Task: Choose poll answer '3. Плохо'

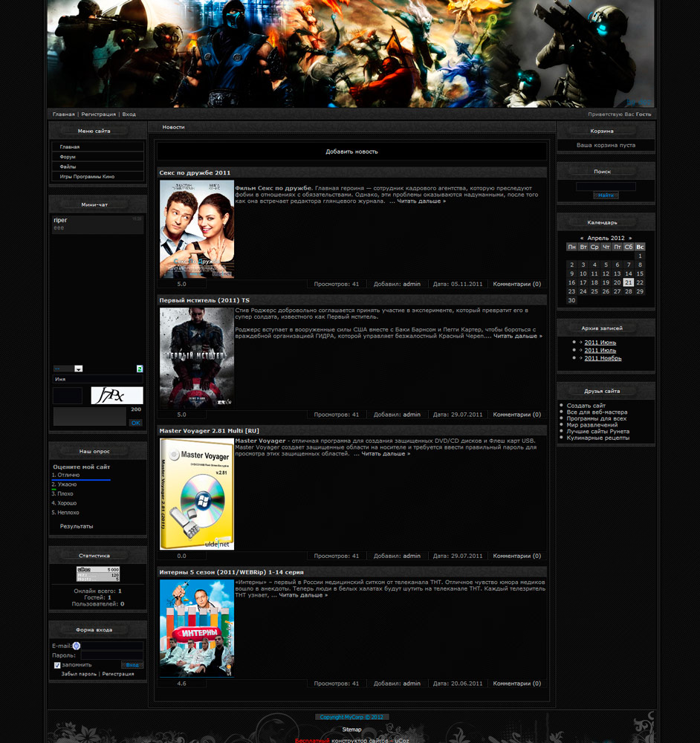Action: 62,494
